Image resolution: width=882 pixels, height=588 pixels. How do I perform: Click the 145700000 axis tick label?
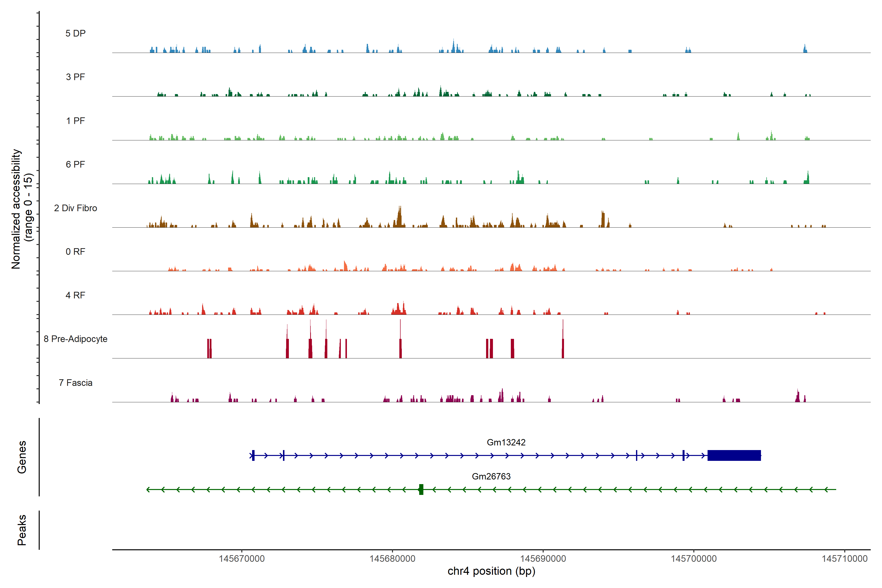[x=694, y=559]
